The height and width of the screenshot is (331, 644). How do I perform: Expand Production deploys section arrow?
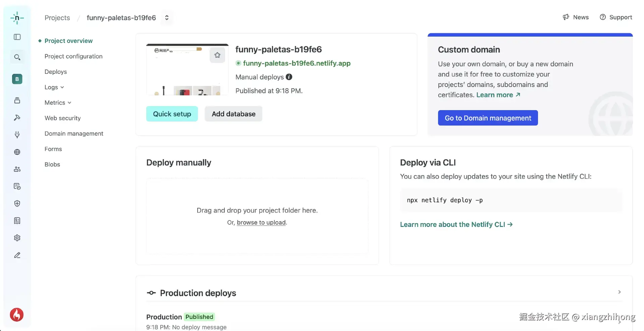(x=619, y=292)
